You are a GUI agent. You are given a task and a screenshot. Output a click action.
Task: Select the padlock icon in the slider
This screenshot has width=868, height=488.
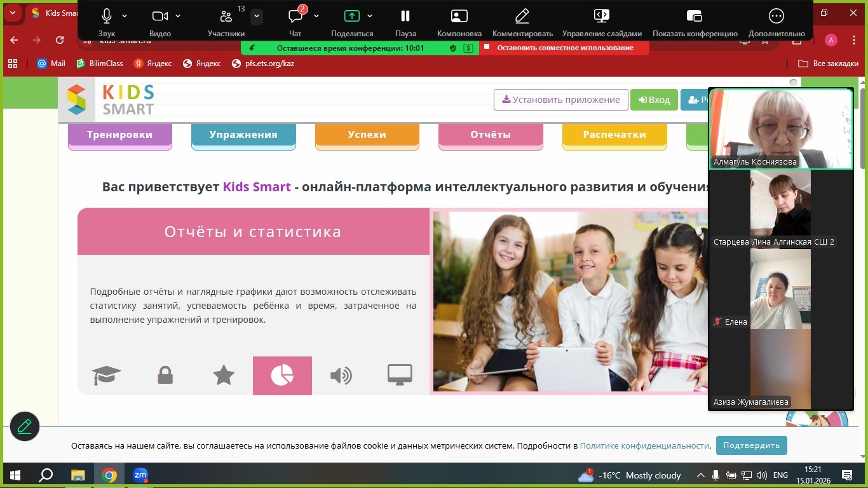pyautogui.click(x=165, y=376)
